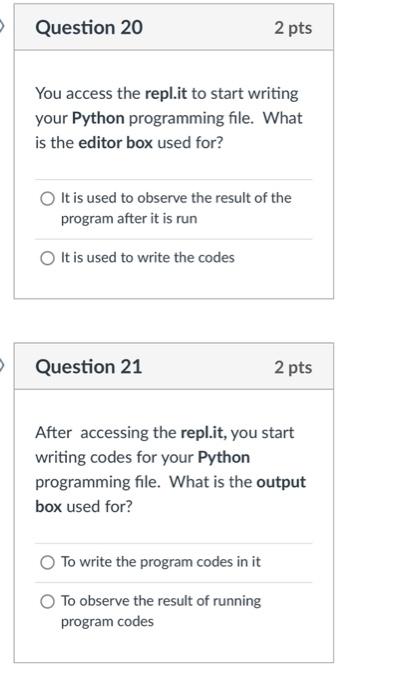Pick radio button 'To observe the result of running'
This screenshot has width=394, height=700.
(47, 602)
